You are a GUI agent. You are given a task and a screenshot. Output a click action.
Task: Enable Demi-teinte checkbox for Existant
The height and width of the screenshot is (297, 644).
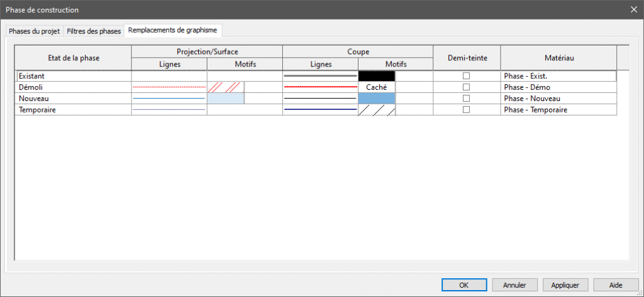click(x=466, y=76)
